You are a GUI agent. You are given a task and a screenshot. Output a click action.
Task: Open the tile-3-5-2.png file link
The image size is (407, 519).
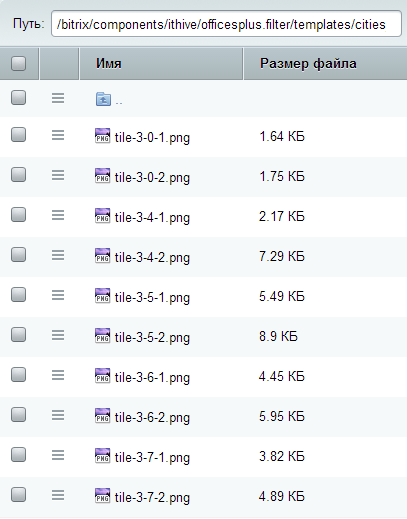pos(152,338)
